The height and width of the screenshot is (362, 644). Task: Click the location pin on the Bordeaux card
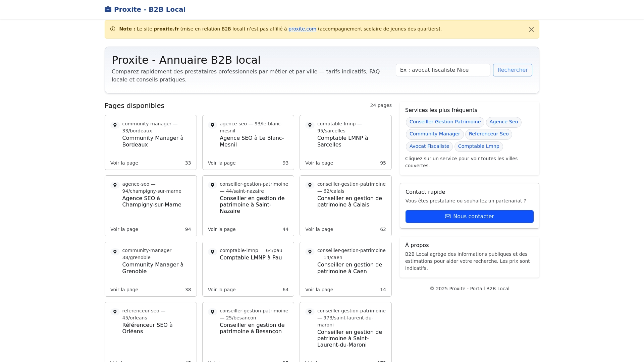(115, 125)
